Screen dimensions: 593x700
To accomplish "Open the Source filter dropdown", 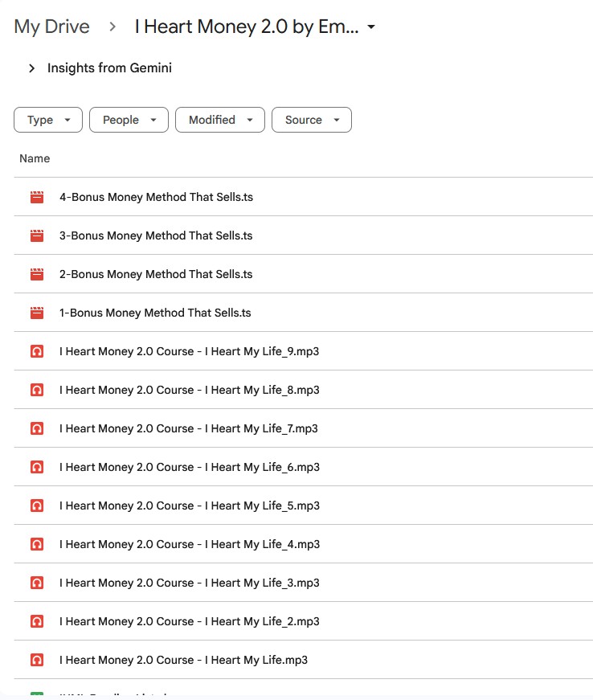I will [x=312, y=119].
